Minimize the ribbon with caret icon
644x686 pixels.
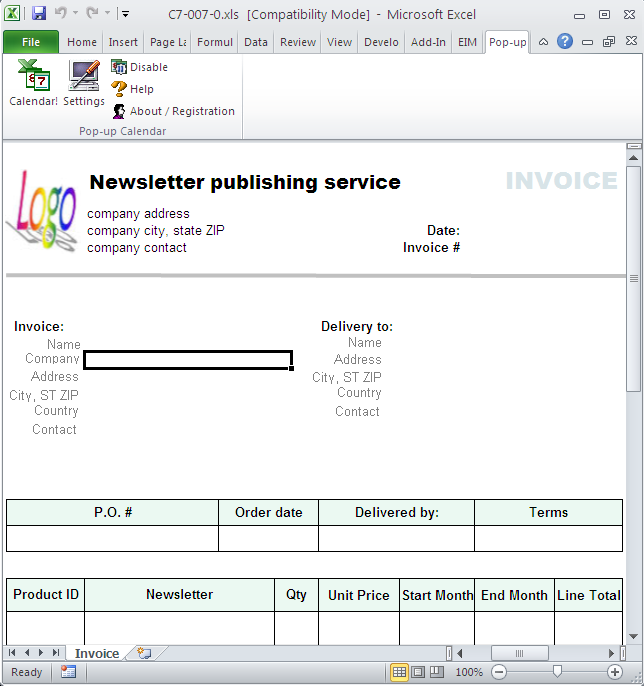click(543, 42)
